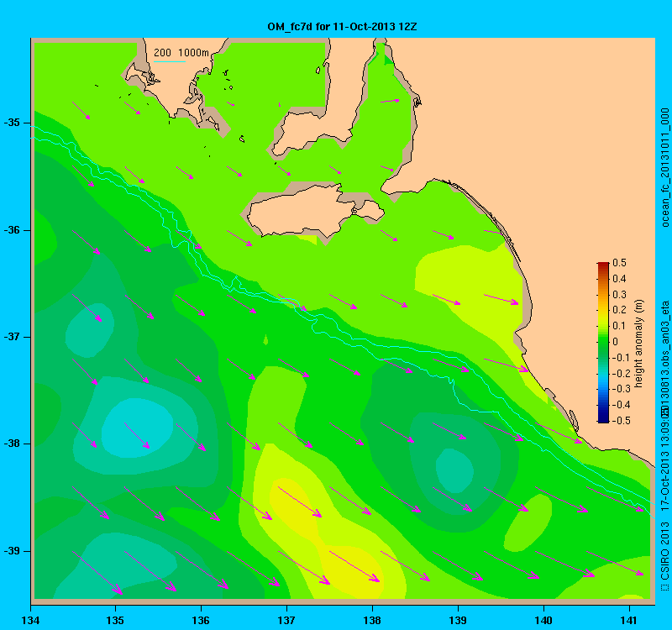Screen dimensions: 672x630
Task: Click the '137' longitude axis label
Action: point(286,620)
